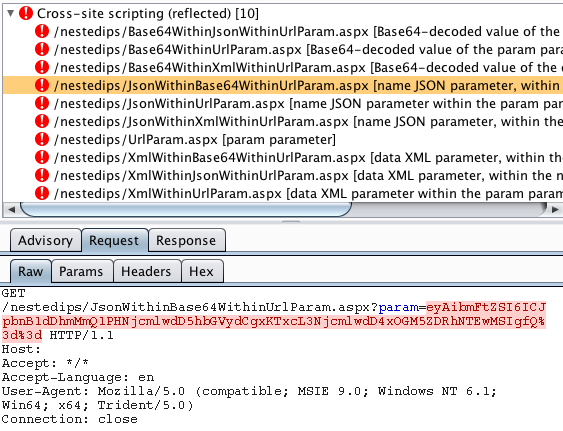The image size is (563, 431).
Task: Select the JsonWithinXmlWithinUrlParam.aspx issue
Action: click(x=283, y=121)
